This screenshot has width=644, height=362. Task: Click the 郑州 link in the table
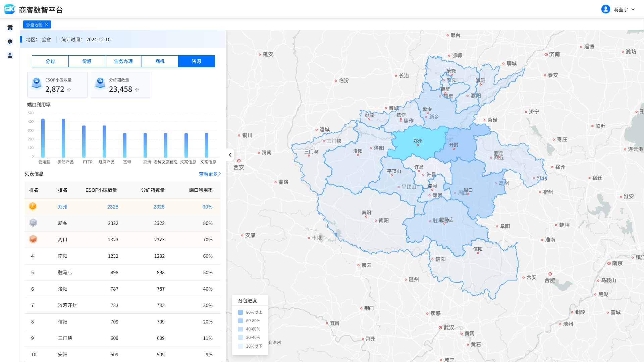click(x=63, y=207)
